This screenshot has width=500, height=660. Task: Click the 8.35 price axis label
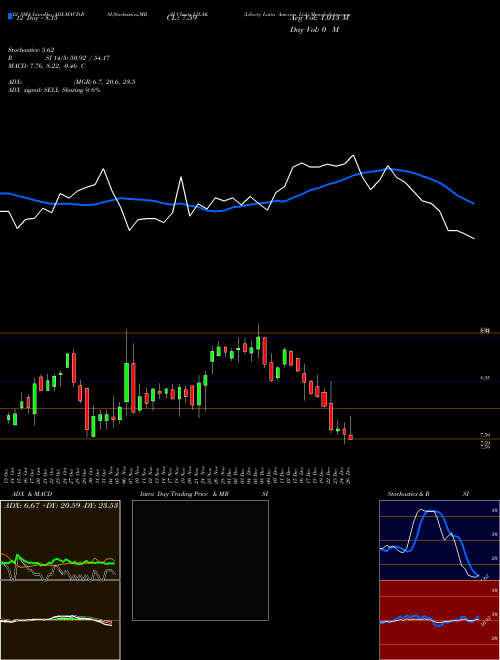click(485, 378)
